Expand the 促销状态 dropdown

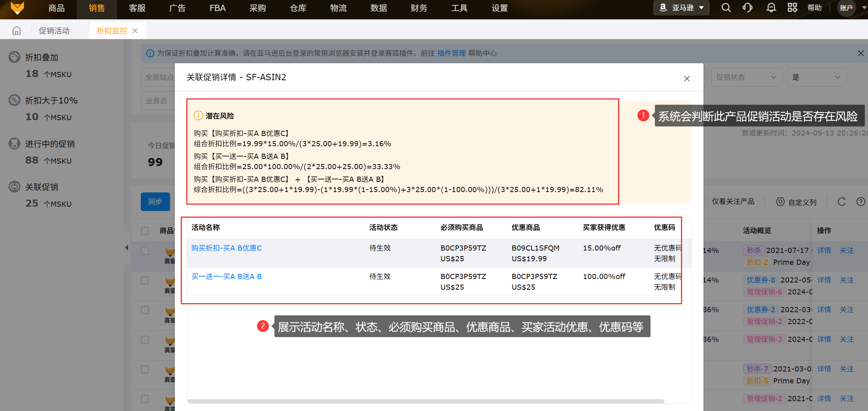747,77
